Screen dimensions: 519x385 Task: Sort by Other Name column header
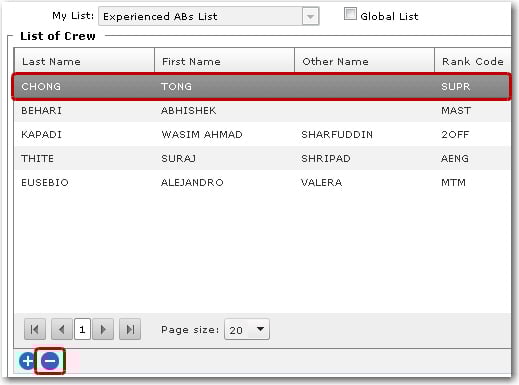(x=365, y=61)
